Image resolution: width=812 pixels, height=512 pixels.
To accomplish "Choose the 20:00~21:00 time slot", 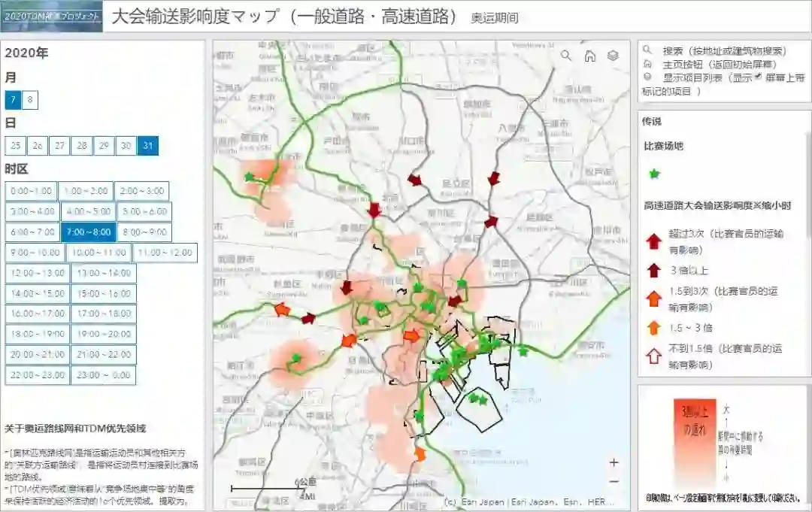I will [x=38, y=355].
